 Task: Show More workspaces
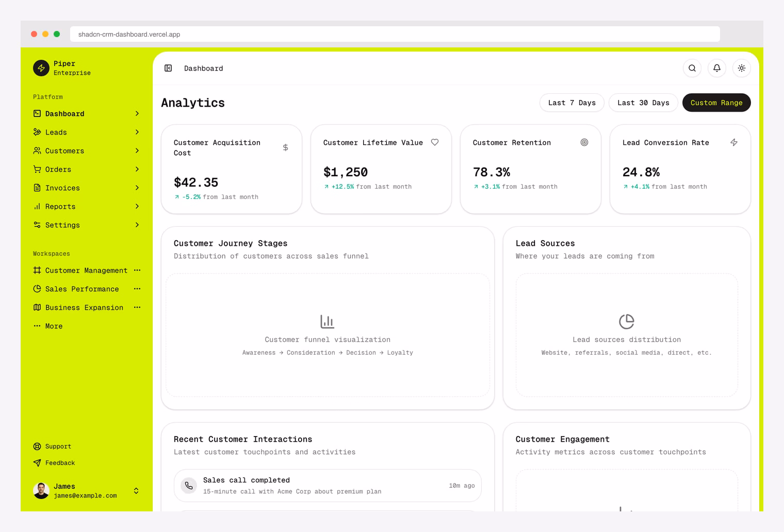pyautogui.click(x=87, y=326)
